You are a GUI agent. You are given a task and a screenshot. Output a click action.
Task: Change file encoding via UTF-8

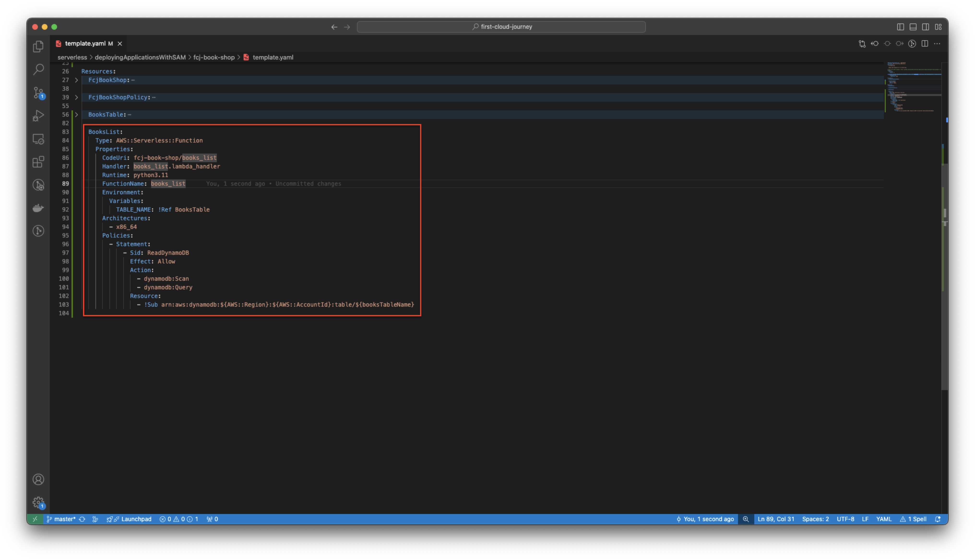[845, 519]
